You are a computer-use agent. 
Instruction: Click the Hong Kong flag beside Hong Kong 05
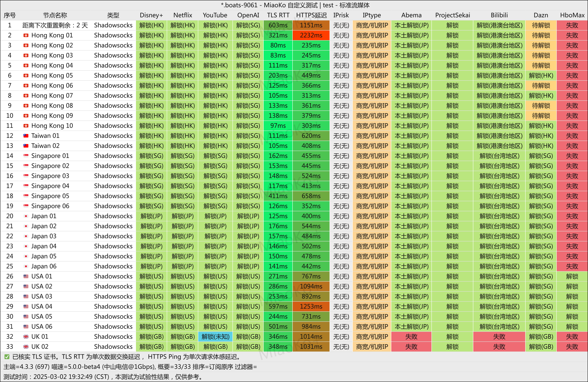pyautogui.click(x=26, y=75)
